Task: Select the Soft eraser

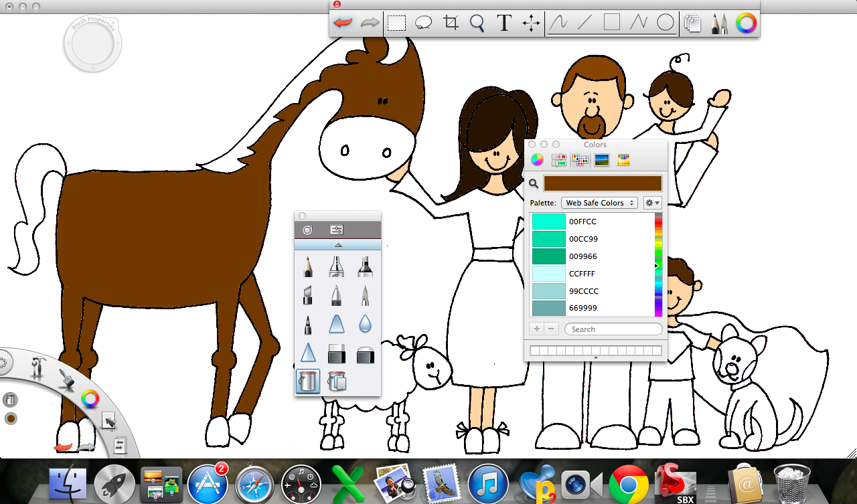Action: point(365,354)
